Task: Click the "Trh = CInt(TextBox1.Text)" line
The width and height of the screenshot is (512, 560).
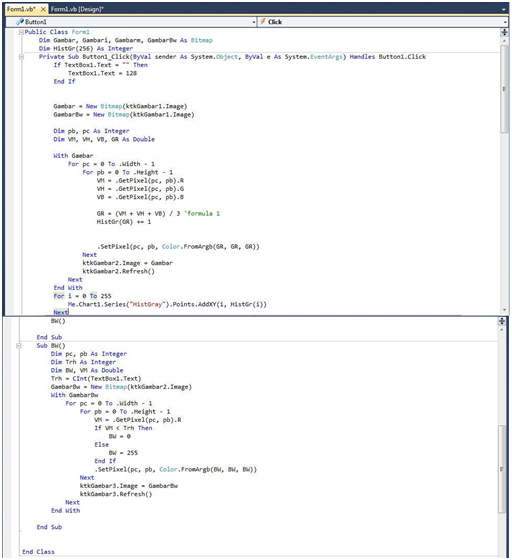Action: pyautogui.click(x=96, y=379)
